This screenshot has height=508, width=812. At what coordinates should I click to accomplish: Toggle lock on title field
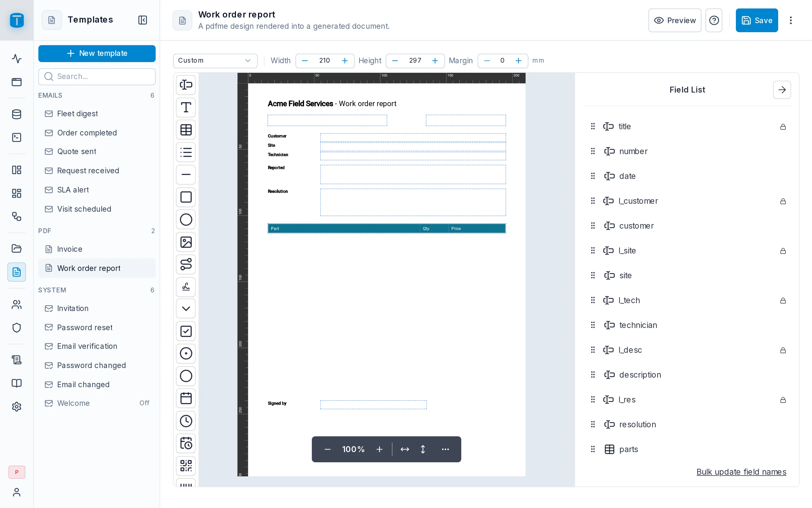click(783, 127)
